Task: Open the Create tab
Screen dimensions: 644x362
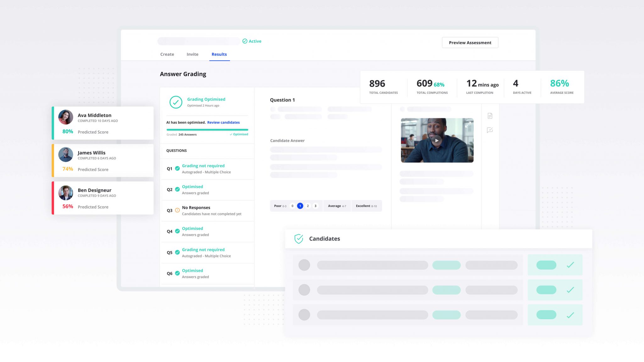Action: [x=167, y=54]
